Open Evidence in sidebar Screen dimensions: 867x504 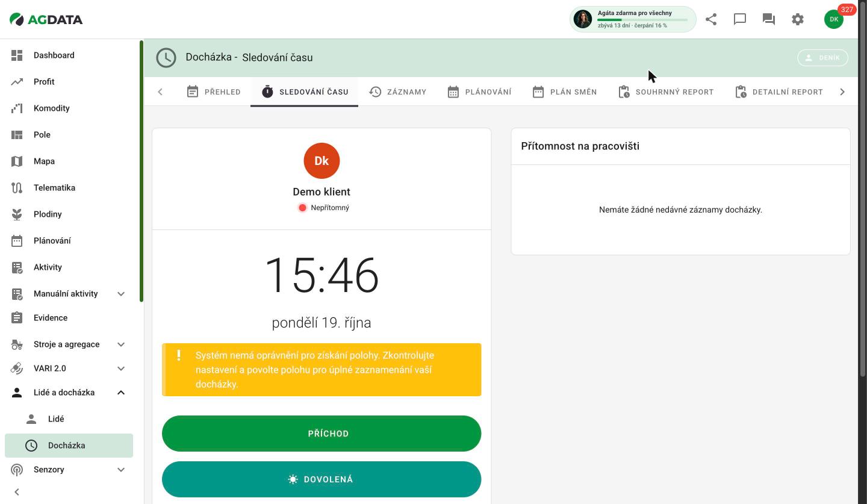pyautogui.click(x=69, y=318)
